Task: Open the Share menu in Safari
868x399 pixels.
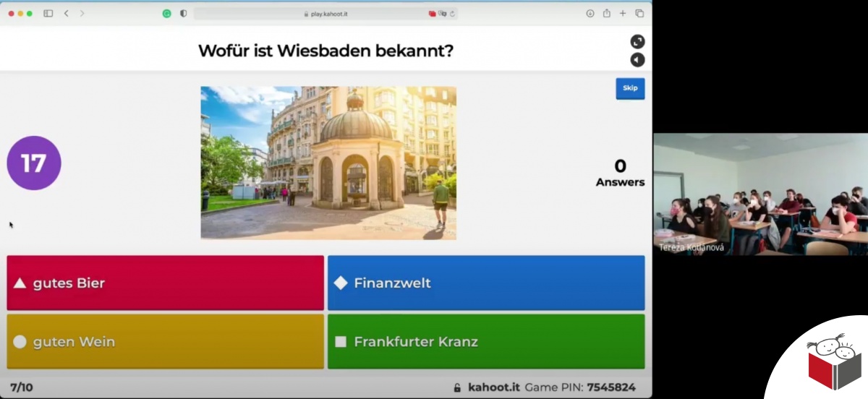Action: point(606,13)
